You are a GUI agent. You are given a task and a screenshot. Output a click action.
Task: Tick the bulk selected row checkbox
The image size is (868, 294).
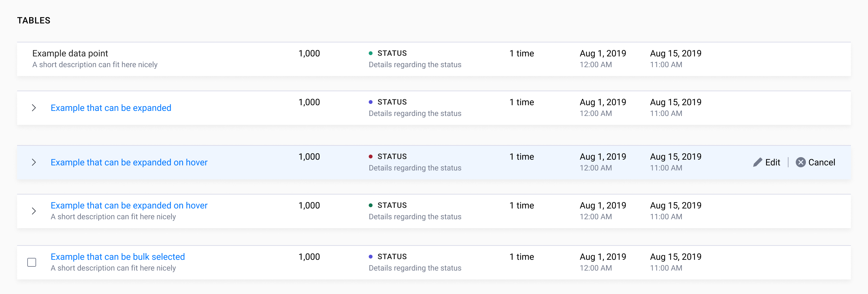32,262
